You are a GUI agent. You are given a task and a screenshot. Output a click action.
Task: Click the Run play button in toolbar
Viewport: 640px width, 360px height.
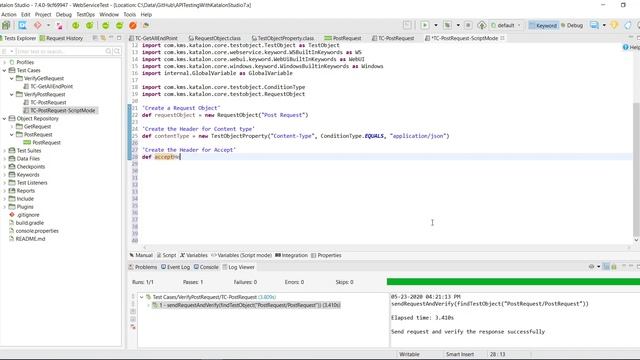pos(425,25)
